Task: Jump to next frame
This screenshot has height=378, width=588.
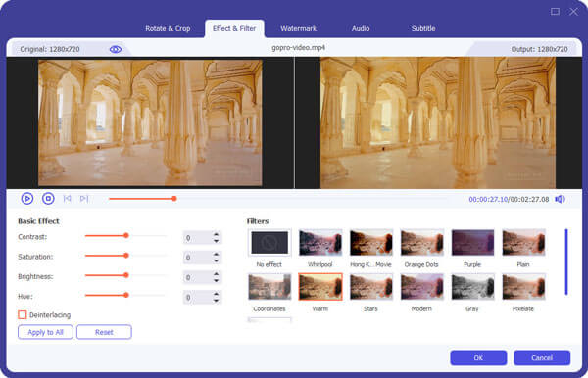Action: pos(84,198)
